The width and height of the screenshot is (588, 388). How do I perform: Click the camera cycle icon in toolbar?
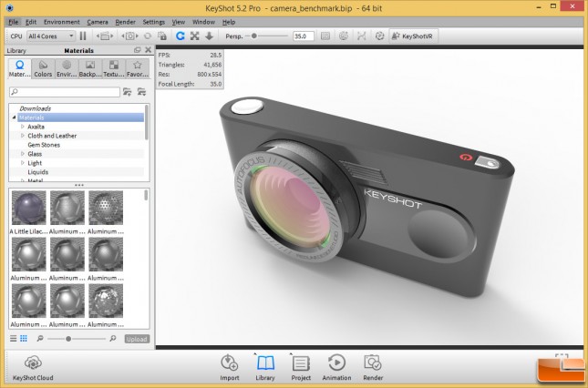tap(129, 36)
